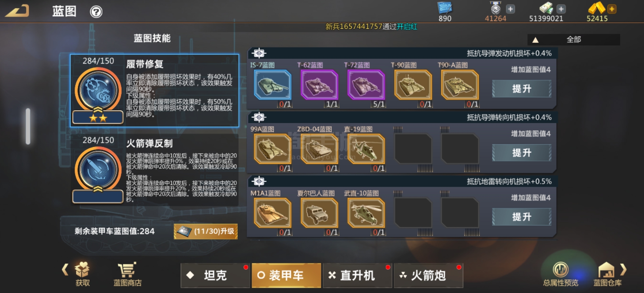Click 提升 button in the IS-7蓝图 row

point(521,89)
